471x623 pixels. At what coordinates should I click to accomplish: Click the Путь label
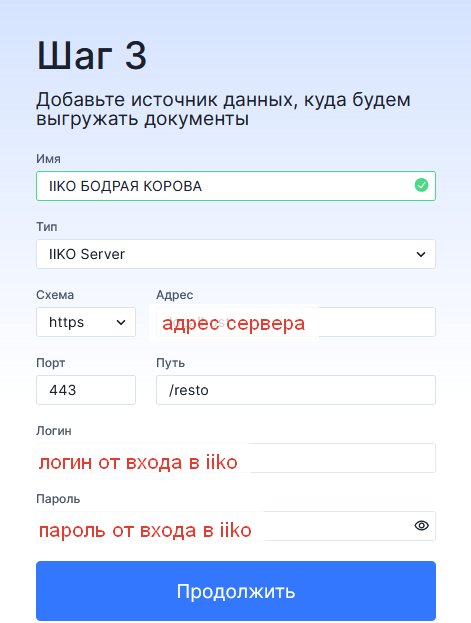click(171, 363)
